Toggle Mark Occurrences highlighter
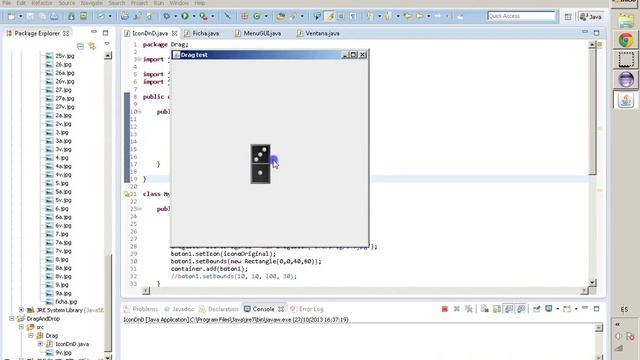Image resolution: width=640 pixels, height=360 pixels. click(329, 16)
